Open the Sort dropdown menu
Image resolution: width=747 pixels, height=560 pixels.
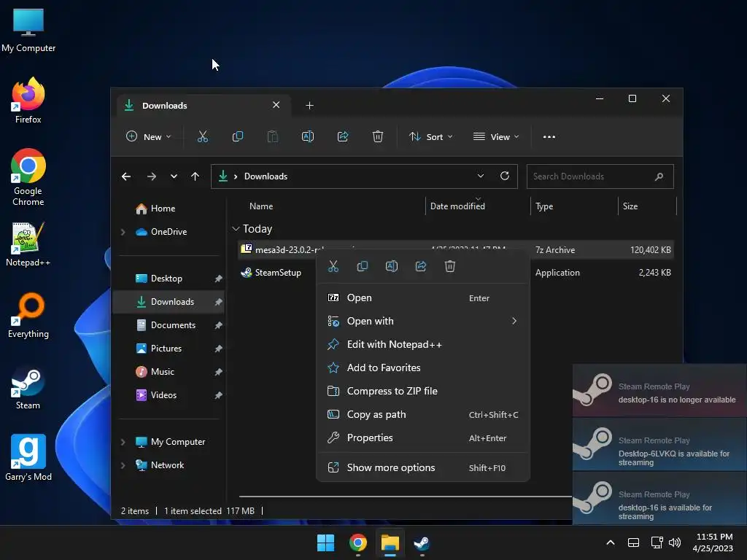[430, 136]
